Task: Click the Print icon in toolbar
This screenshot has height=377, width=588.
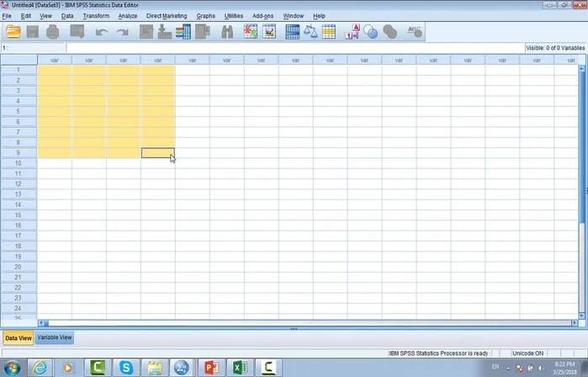Action: pos(53,32)
